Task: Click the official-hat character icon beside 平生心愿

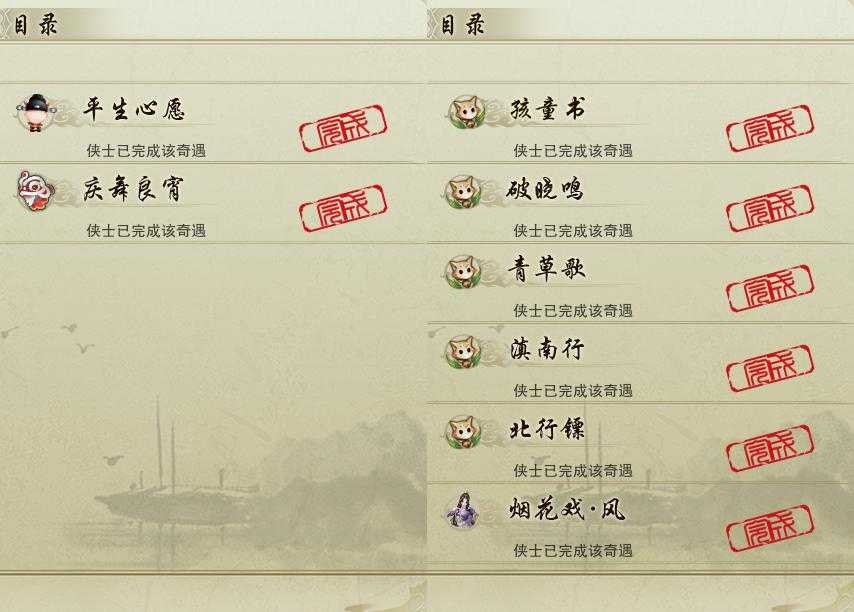Action: click(36, 113)
